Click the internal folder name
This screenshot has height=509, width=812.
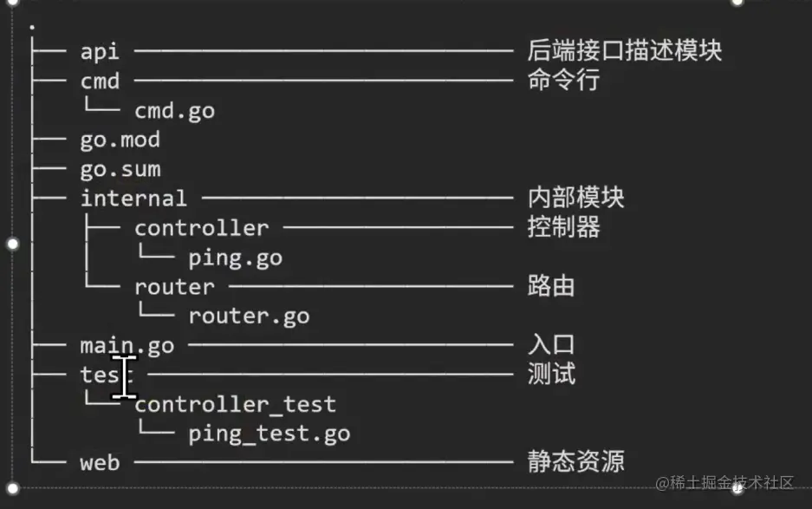tap(133, 198)
